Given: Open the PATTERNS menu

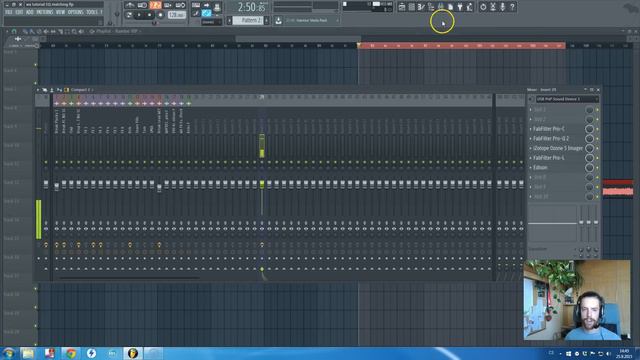Looking at the screenshot, I should coord(44,12).
